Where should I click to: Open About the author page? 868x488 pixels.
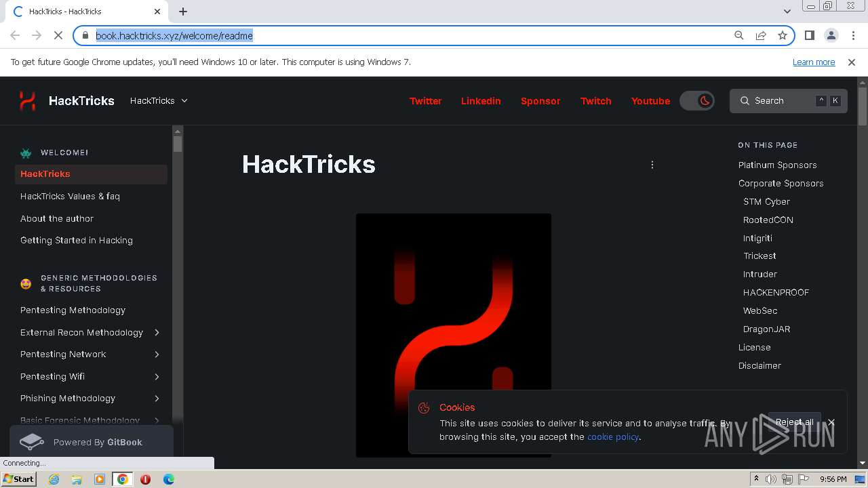(x=57, y=218)
